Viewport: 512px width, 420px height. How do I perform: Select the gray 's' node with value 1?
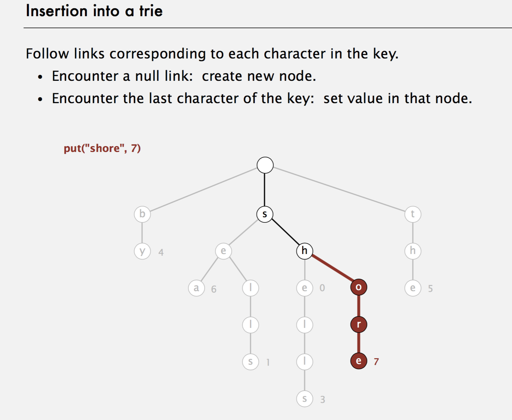click(251, 362)
